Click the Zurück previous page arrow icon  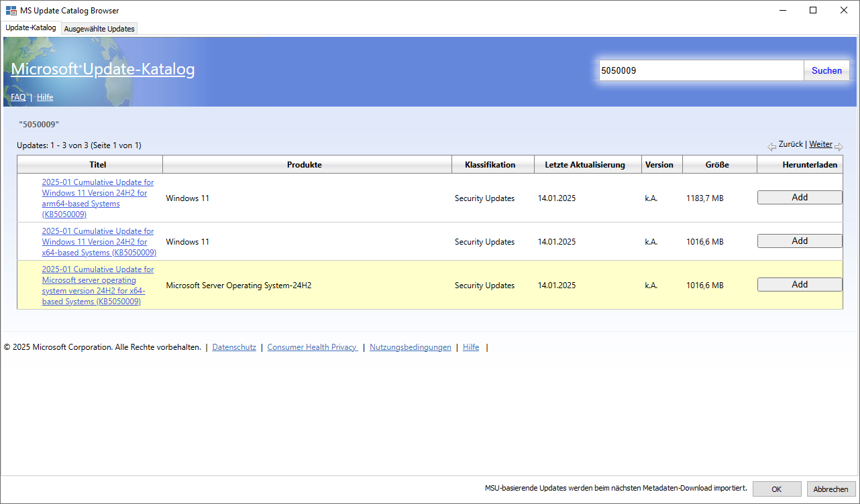coord(771,147)
